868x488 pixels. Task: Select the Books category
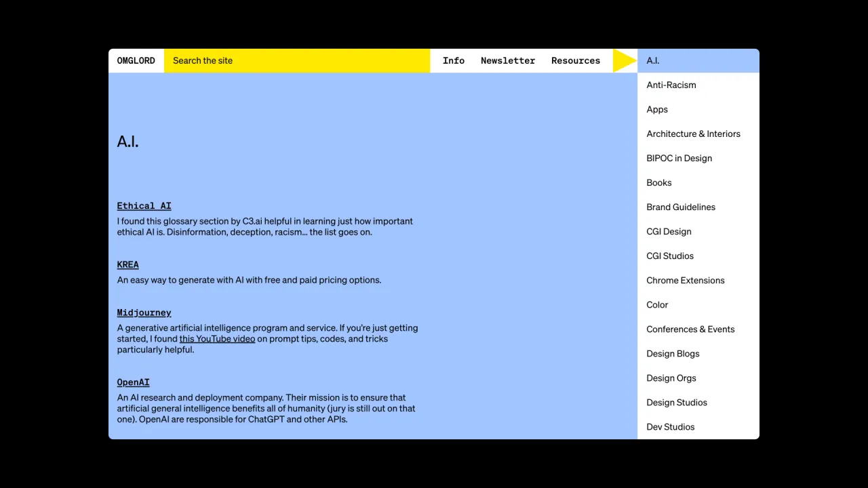coord(698,182)
